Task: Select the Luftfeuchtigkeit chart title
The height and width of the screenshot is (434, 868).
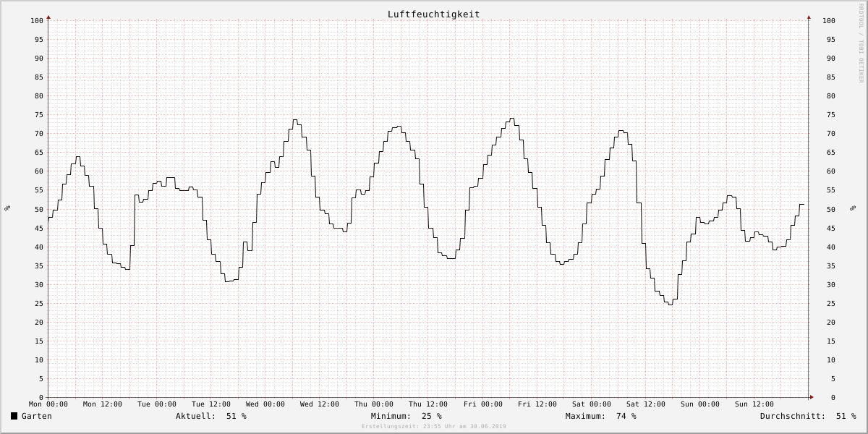Action: (x=433, y=14)
